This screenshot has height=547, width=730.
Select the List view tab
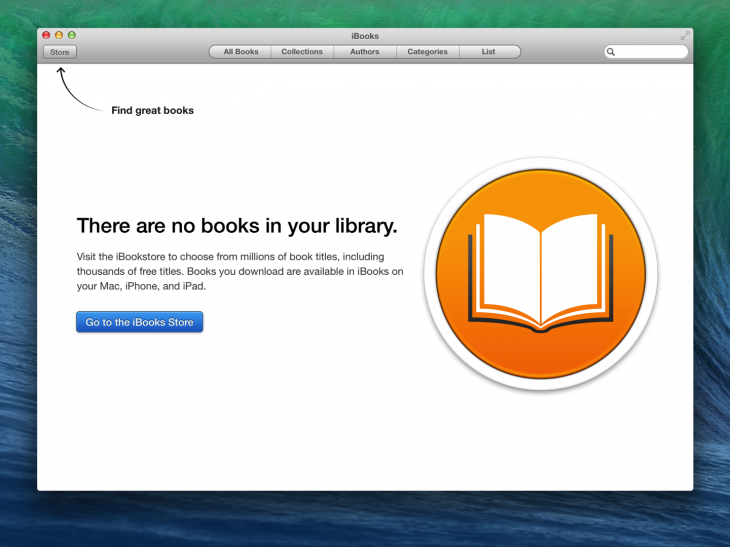click(489, 52)
